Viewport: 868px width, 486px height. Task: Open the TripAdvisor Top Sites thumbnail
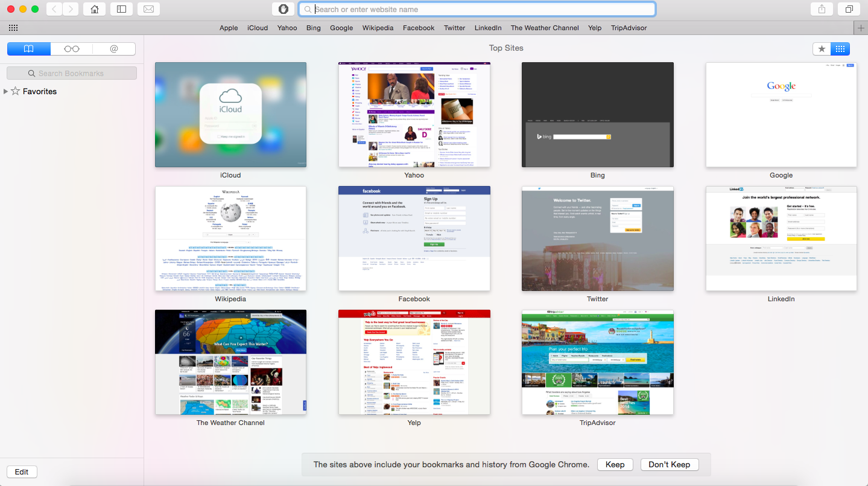[x=598, y=362]
